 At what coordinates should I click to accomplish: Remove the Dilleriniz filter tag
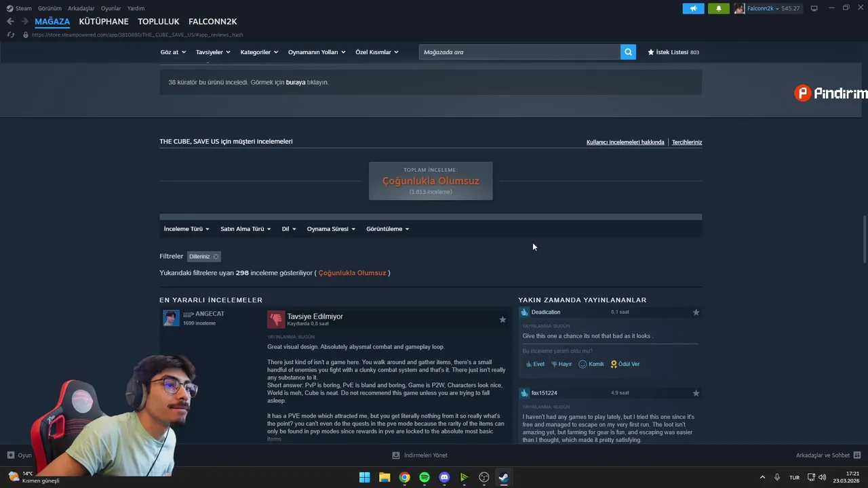coord(216,256)
